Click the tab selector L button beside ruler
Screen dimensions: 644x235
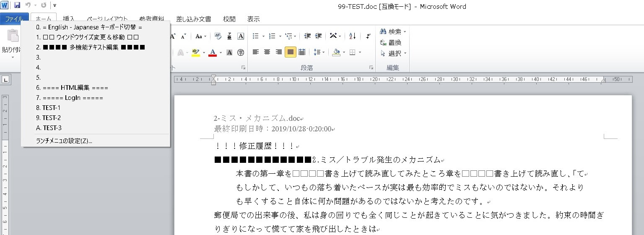[x=6, y=79]
